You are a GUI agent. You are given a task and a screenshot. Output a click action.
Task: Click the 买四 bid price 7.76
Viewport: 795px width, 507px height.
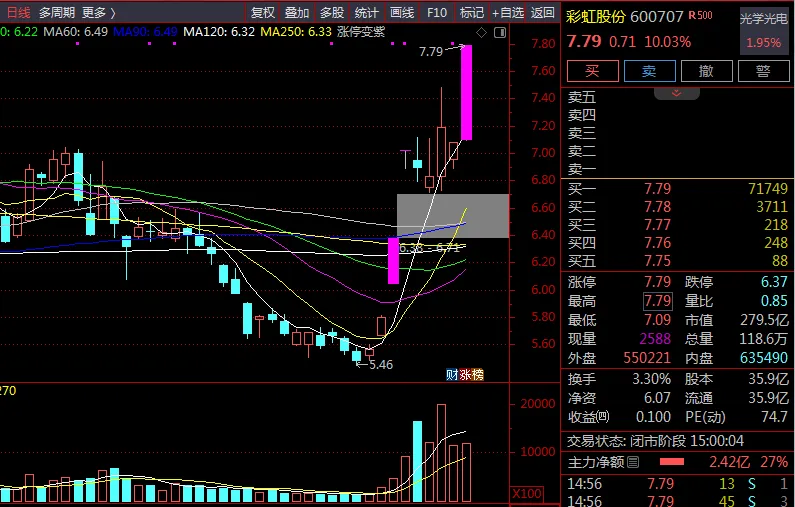coord(657,243)
